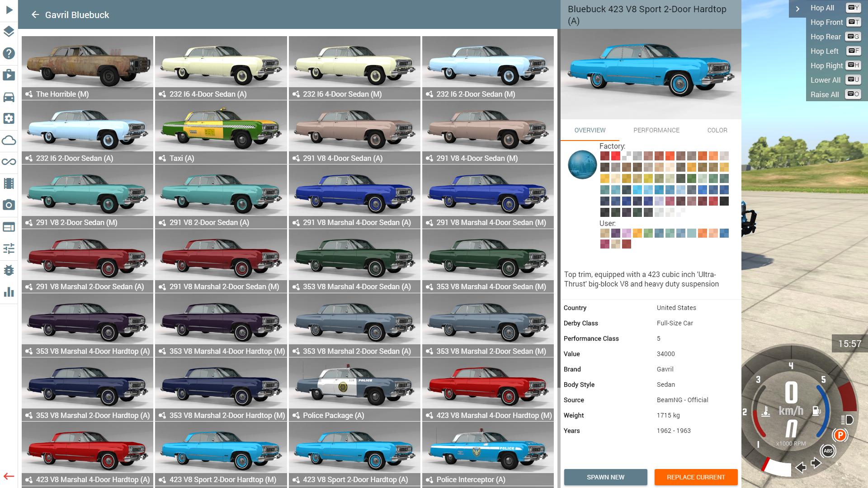Switch to the COLOR tab
This screenshot has width=868, height=488.
pos(717,130)
